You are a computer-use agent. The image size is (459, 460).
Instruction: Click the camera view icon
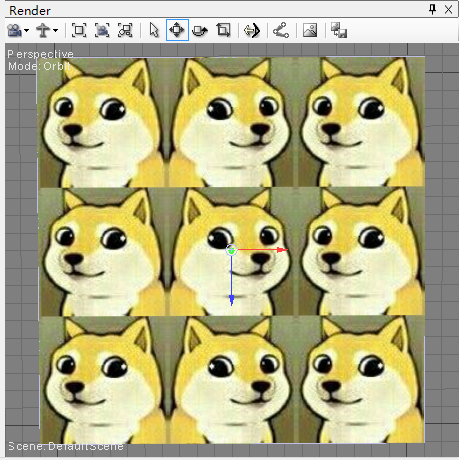14,30
